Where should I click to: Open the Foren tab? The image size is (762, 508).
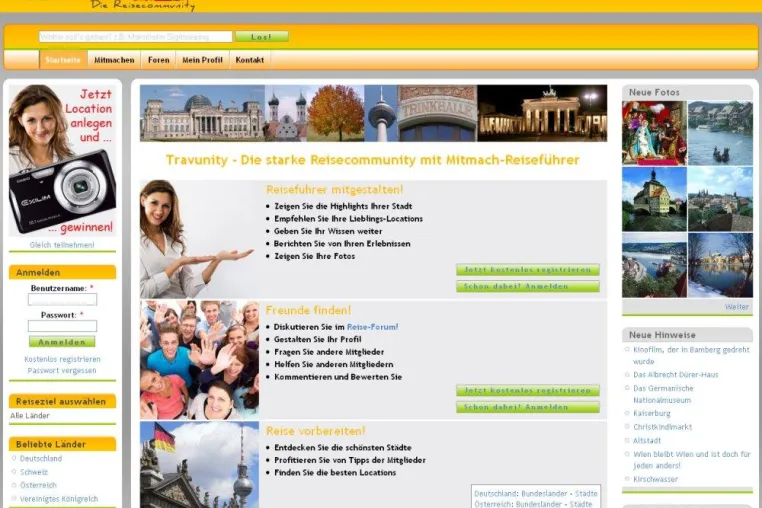pos(158,60)
